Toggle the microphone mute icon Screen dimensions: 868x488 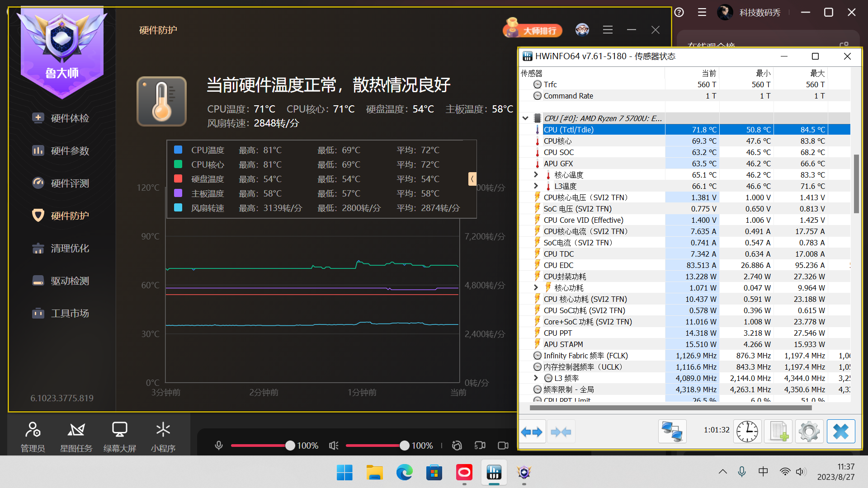point(219,446)
